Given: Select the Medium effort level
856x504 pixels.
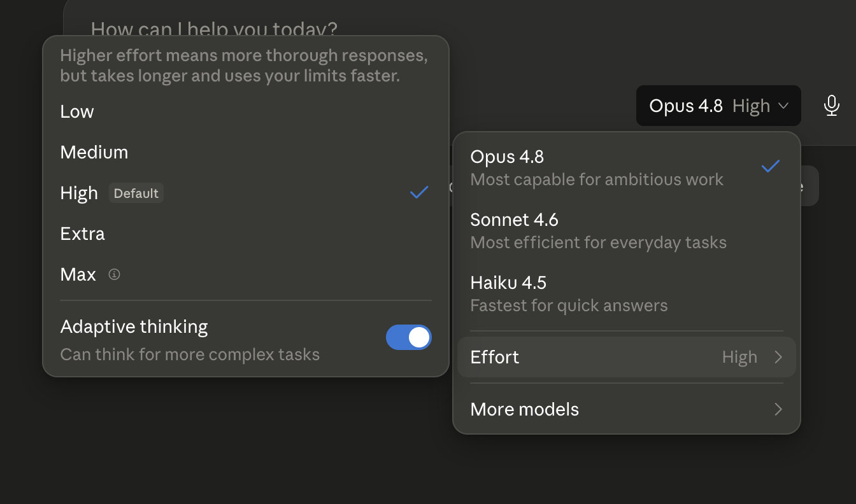Looking at the screenshot, I should click(x=246, y=153).
